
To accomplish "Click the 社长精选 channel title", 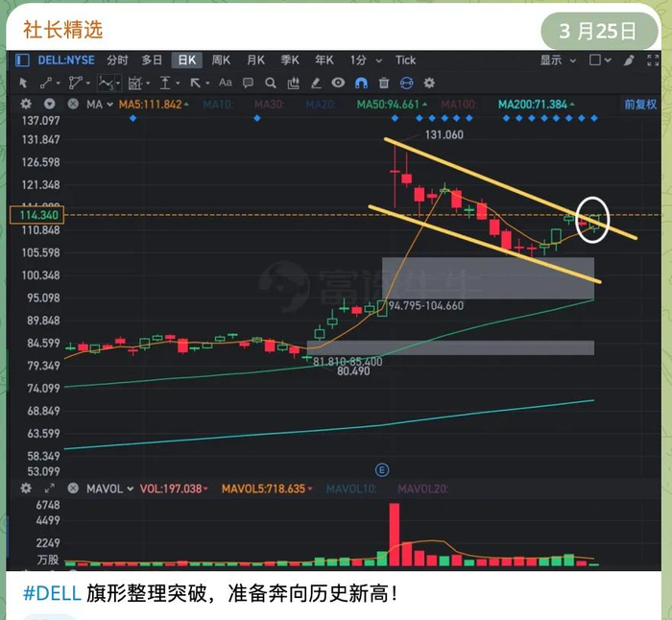I will (x=63, y=30).
